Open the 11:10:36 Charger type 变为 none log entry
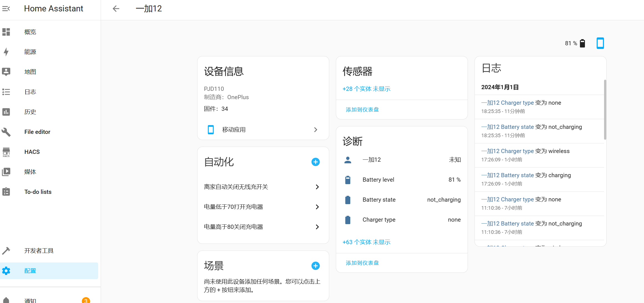Screen dimensions: 644x303 pos(539,204)
